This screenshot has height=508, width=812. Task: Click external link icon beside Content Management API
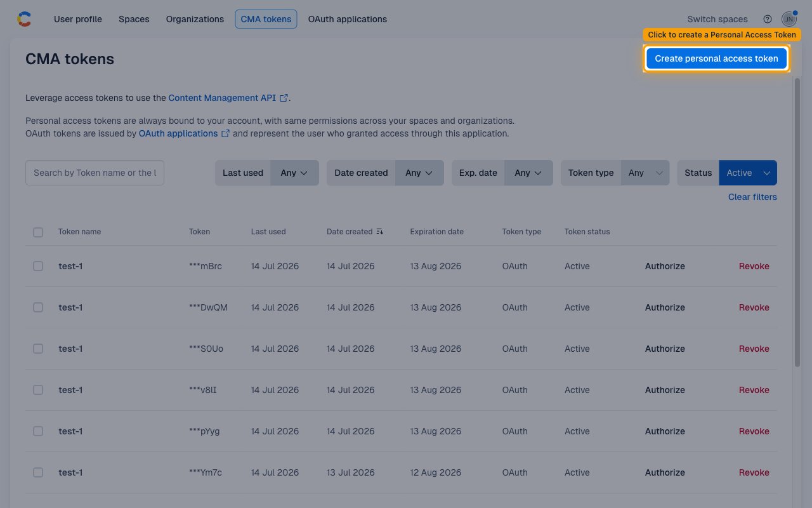click(x=284, y=98)
